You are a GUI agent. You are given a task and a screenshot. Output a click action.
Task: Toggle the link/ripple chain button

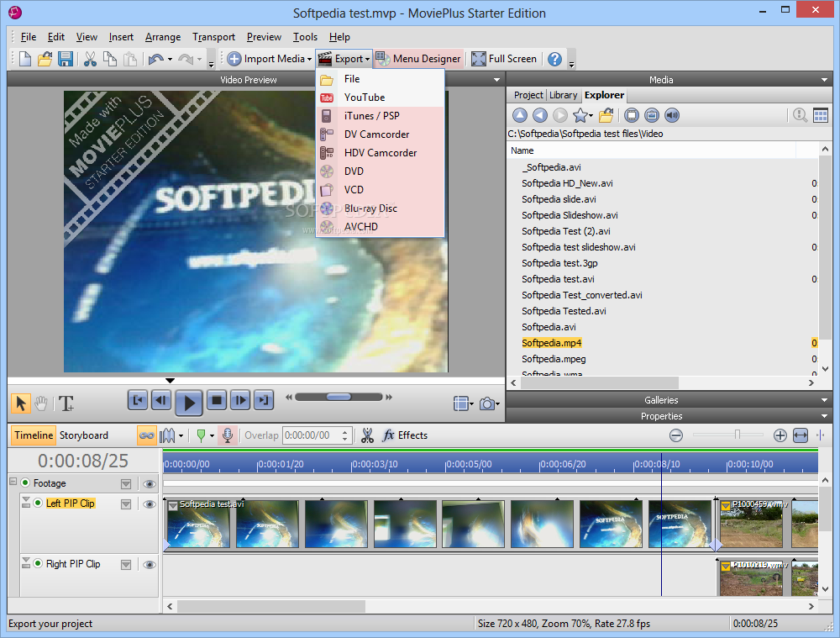(x=146, y=435)
